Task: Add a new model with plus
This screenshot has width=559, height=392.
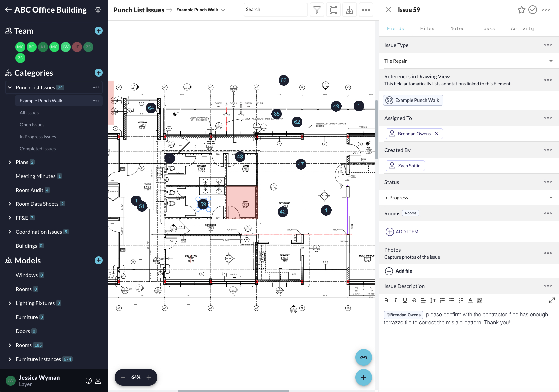Action: tap(99, 260)
